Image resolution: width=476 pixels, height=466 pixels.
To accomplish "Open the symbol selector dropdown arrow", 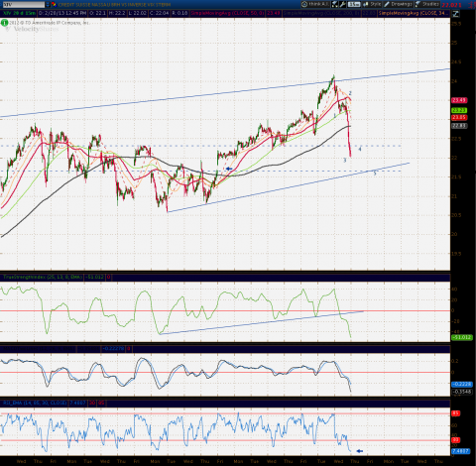I will [x=48, y=5].
